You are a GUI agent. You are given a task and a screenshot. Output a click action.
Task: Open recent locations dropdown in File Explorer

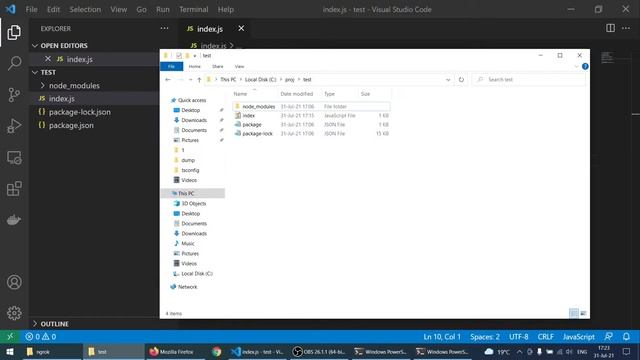(190, 80)
